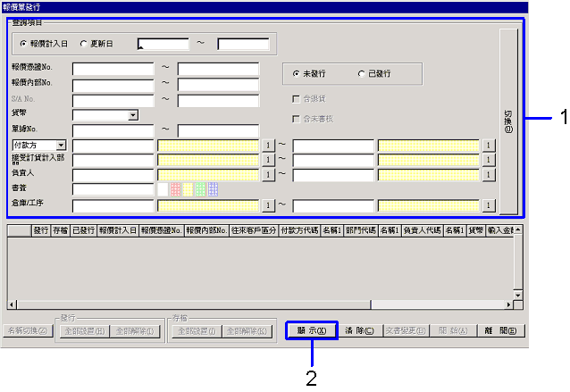570x392 pixels.
Task: Open lookup for range-start 倉庫/工序
Action: pyautogui.click(x=268, y=205)
